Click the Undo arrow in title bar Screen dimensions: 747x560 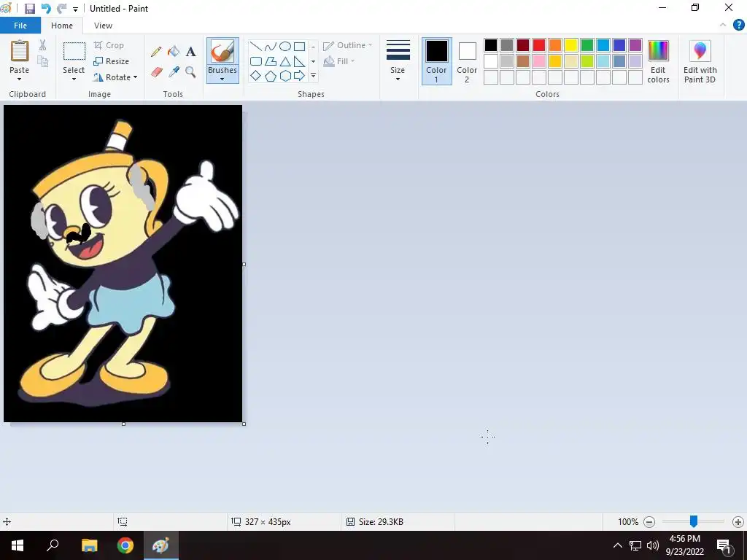pyautogui.click(x=46, y=9)
